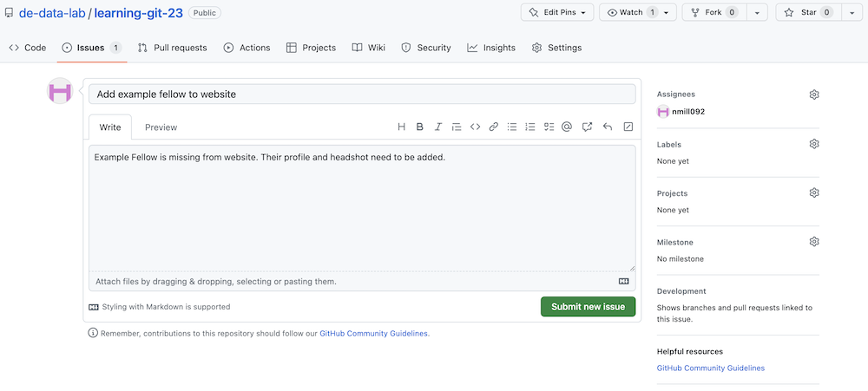Apply bold formatting in the editor toolbar
The width and height of the screenshot is (868, 391).
click(420, 127)
